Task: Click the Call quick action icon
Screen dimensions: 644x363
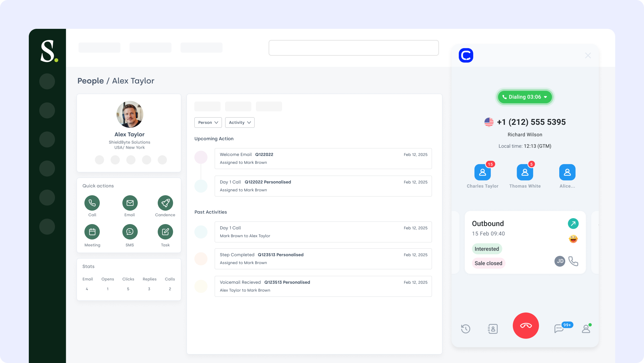Action: (92, 203)
